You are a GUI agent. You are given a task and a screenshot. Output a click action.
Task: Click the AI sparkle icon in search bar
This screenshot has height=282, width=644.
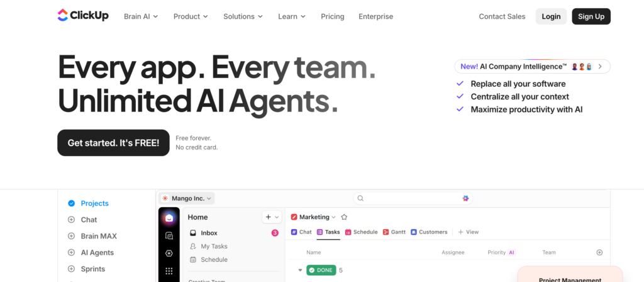point(465,198)
